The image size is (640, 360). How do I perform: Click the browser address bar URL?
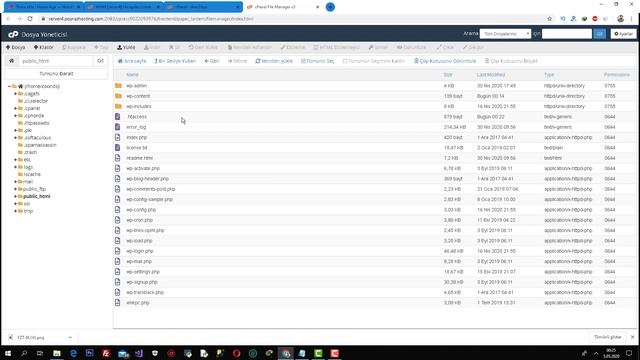151,19
